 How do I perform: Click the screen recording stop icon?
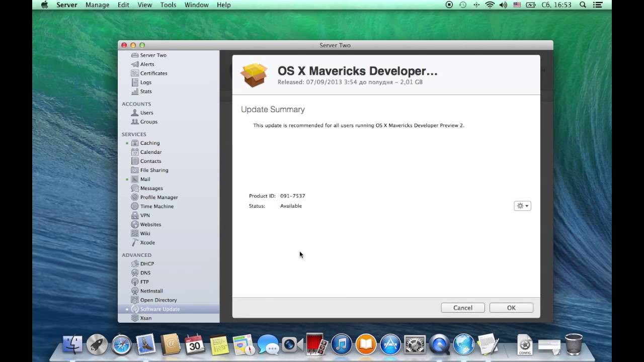coord(449,5)
